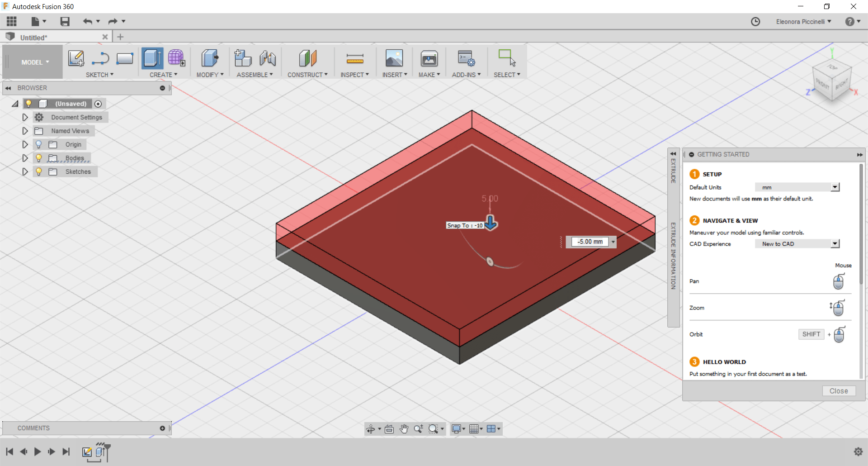Expand the Named Views tree node
This screenshot has width=868, height=466.
25,131
